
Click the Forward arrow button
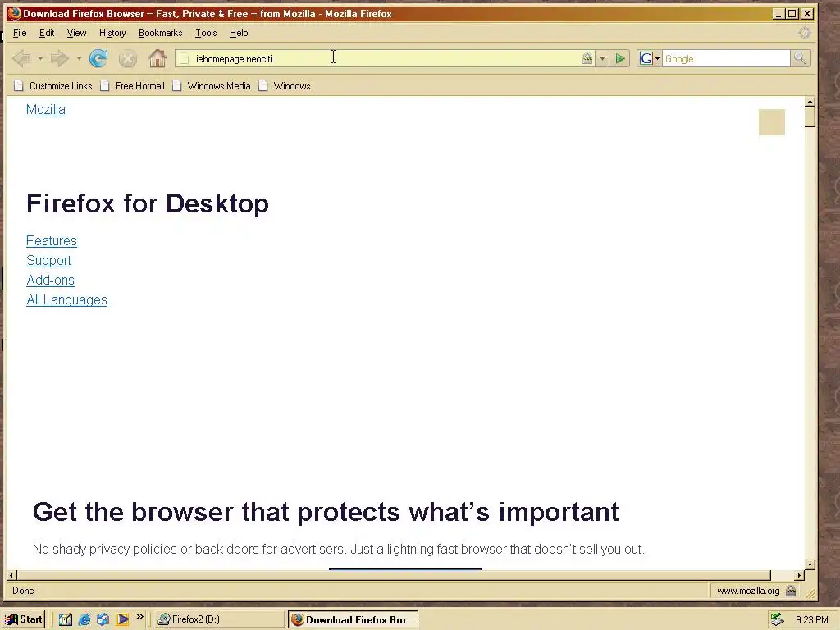click(x=59, y=58)
